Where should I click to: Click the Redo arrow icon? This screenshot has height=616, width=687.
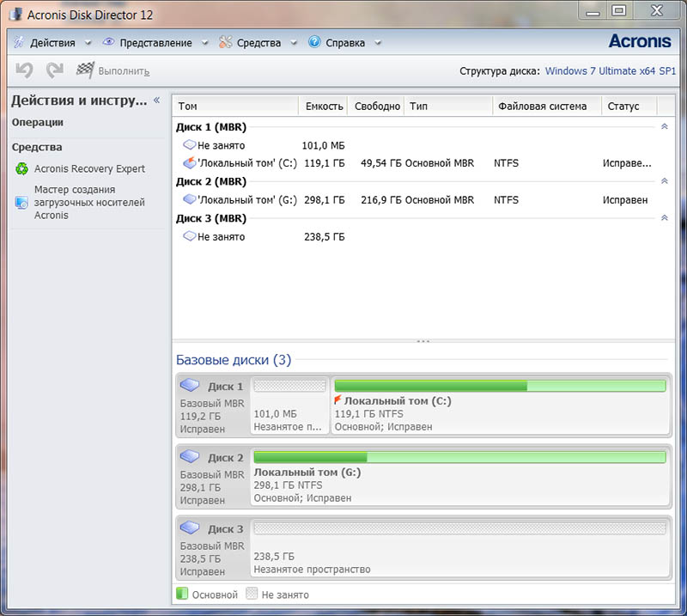tap(55, 70)
